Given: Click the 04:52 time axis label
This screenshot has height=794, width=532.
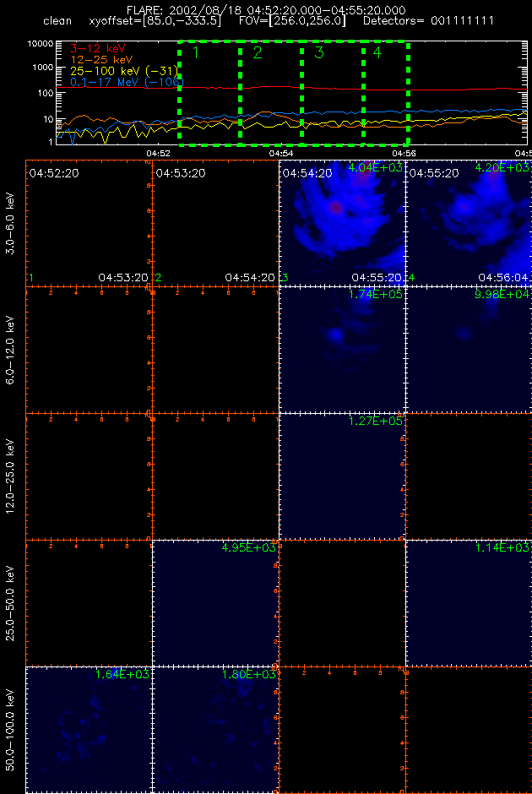Looking at the screenshot, I should coord(157,152).
